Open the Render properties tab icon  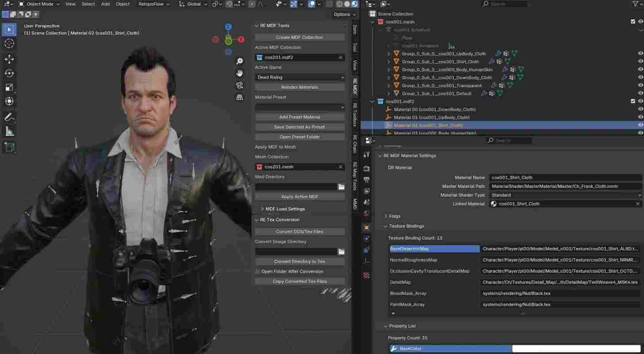(366, 168)
